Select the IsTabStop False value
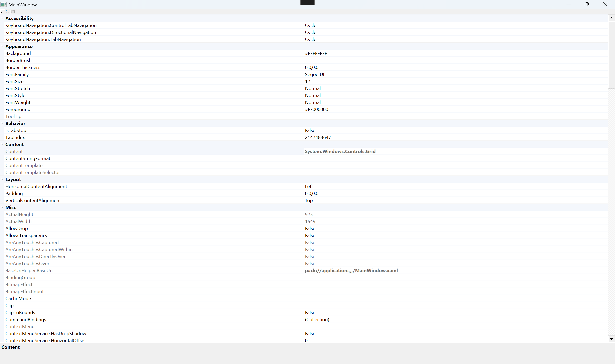 point(310,130)
